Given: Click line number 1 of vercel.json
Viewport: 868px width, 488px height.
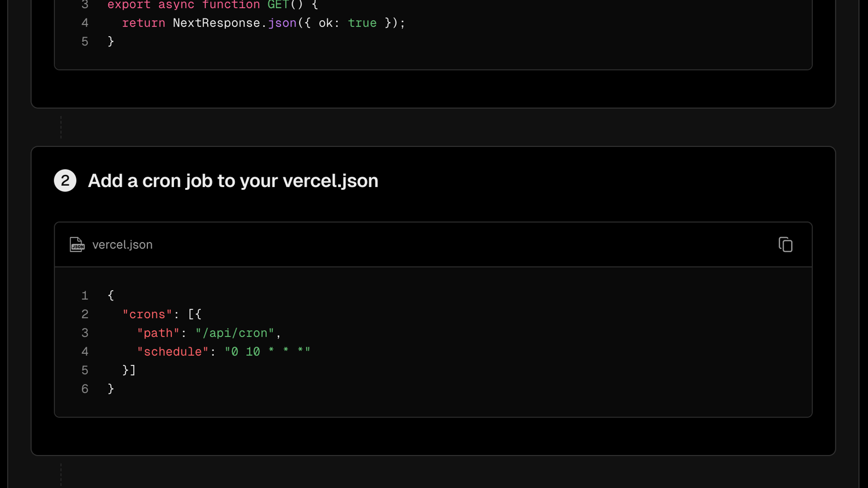Looking at the screenshot, I should [x=85, y=296].
